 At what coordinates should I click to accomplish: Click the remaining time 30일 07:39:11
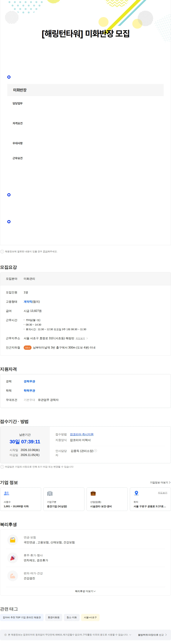pyautogui.click(x=25, y=442)
